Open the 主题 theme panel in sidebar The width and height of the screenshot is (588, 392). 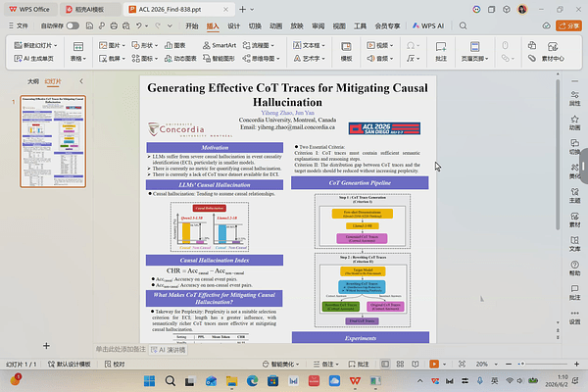click(x=574, y=195)
